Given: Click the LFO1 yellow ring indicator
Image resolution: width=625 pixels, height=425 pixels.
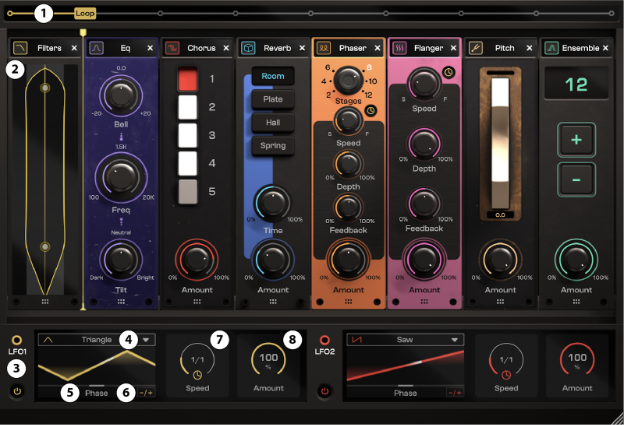Looking at the screenshot, I should pyautogui.click(x=17, y=340).
